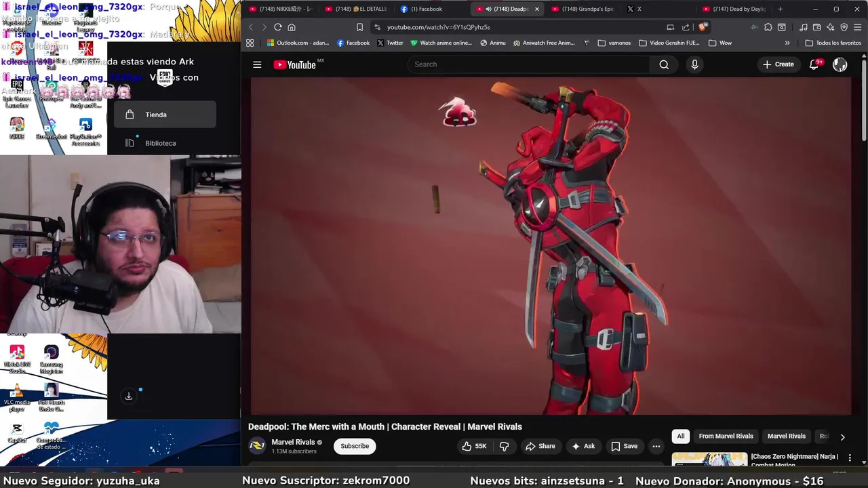
Task: Open YouTube notifications bell
Action: click(814, 64)
